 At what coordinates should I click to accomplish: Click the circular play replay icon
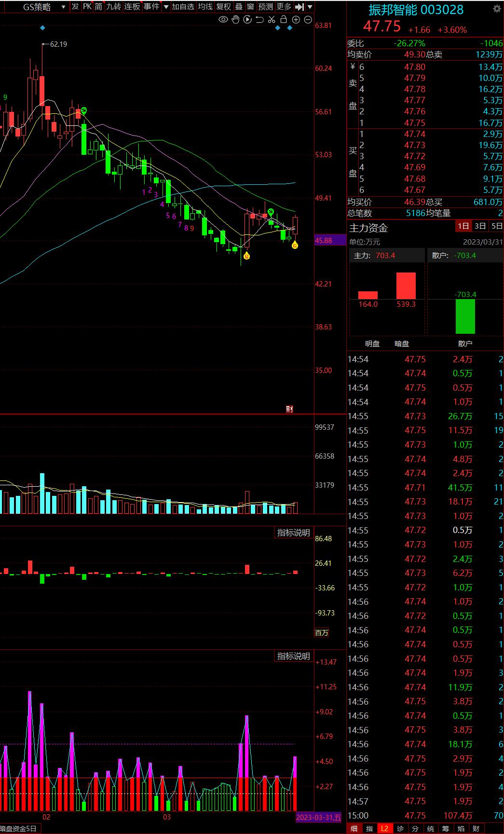click(x=247, y=20)
